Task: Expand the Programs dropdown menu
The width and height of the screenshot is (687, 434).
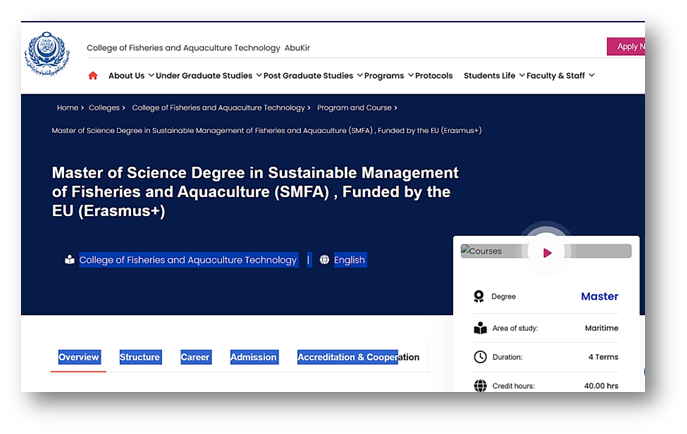Action: pyautogui.click(x=388, y=76)
